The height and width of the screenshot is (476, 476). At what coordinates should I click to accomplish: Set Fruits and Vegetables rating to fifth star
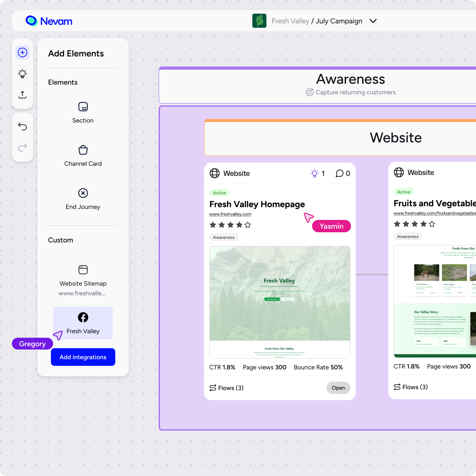pos(432,224)
